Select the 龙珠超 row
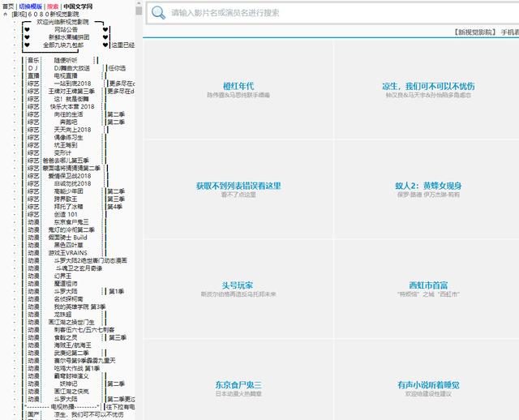 coord(62,315)
